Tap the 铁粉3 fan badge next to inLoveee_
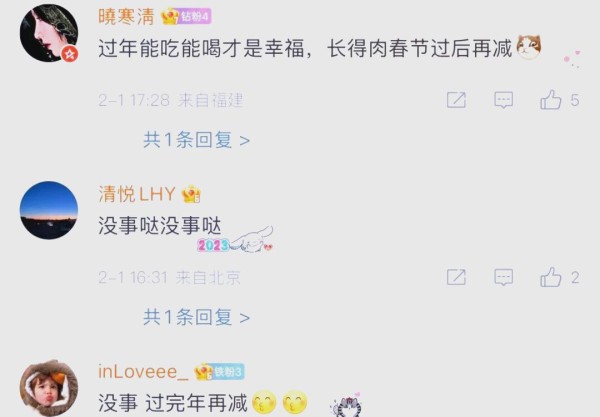The width and height of the screenshot is (600, 417). point(228,371)
